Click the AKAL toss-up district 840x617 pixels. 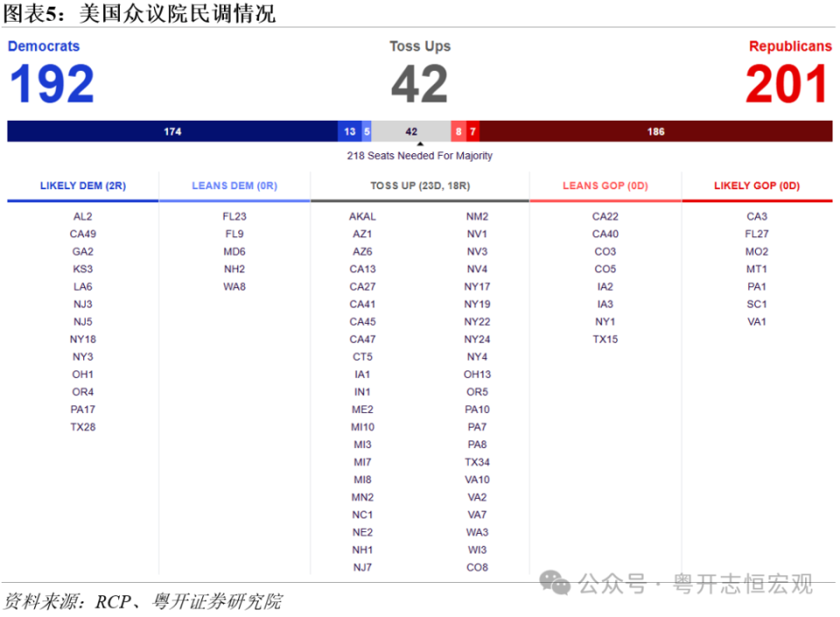362,216
